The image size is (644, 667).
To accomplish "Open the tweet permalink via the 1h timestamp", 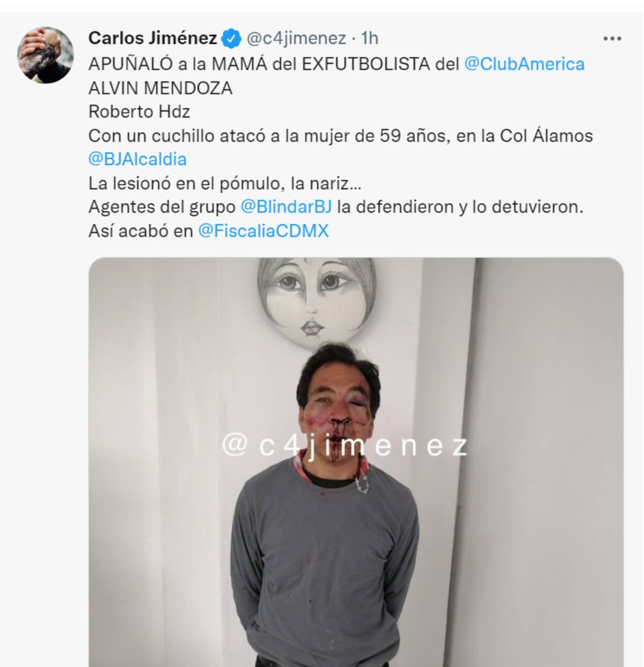I will (370, 38).
